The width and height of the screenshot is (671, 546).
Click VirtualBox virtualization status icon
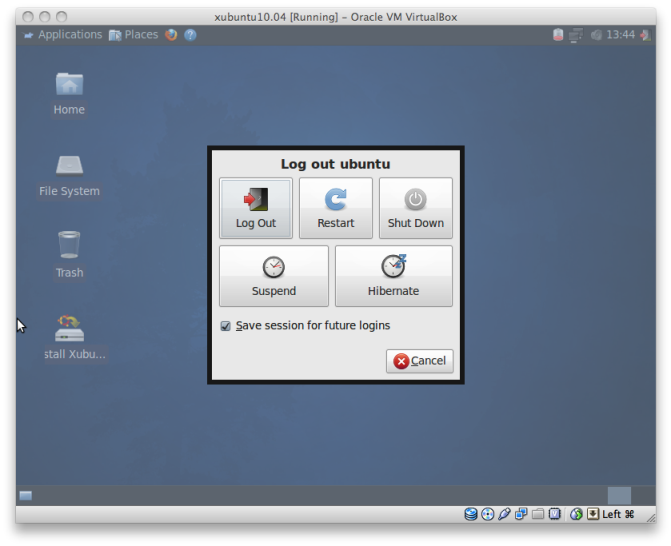[555, 514]
